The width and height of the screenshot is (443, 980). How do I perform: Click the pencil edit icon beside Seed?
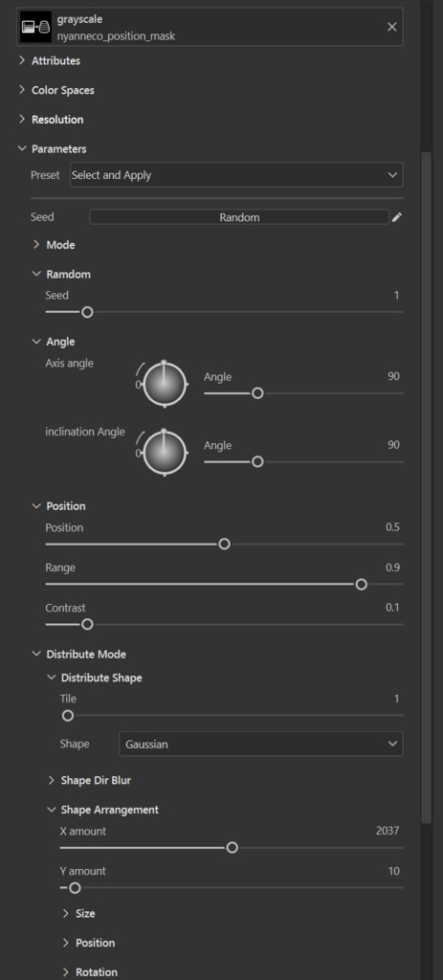[x=397, y=217]
